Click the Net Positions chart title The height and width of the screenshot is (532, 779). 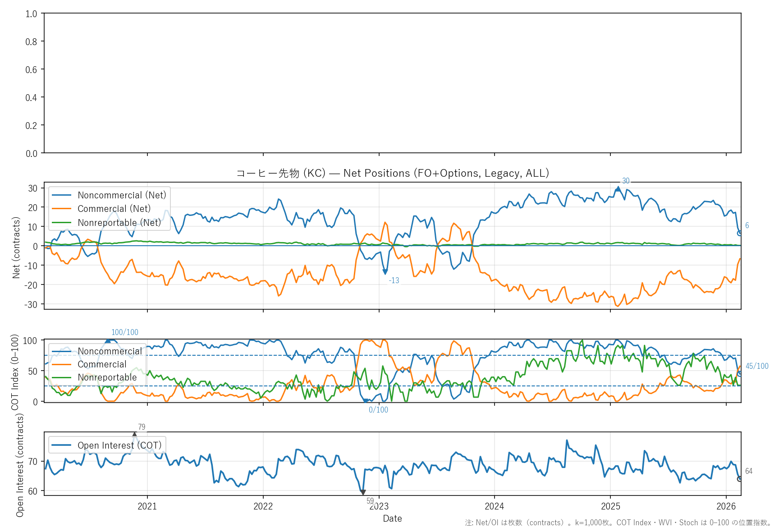point(392,173)
